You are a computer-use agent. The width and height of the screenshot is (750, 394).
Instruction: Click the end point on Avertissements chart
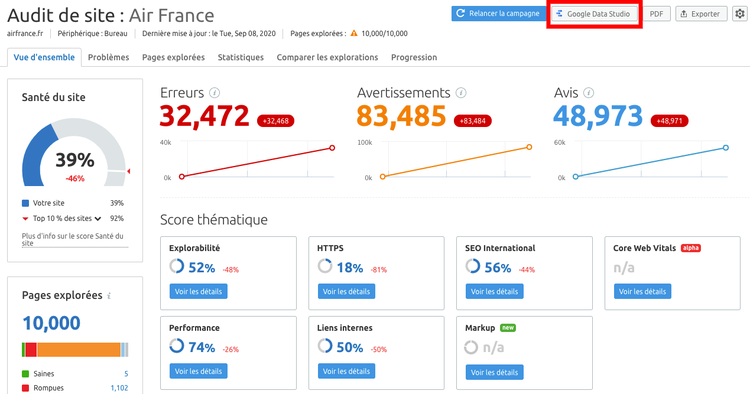(x=529, y=147)
